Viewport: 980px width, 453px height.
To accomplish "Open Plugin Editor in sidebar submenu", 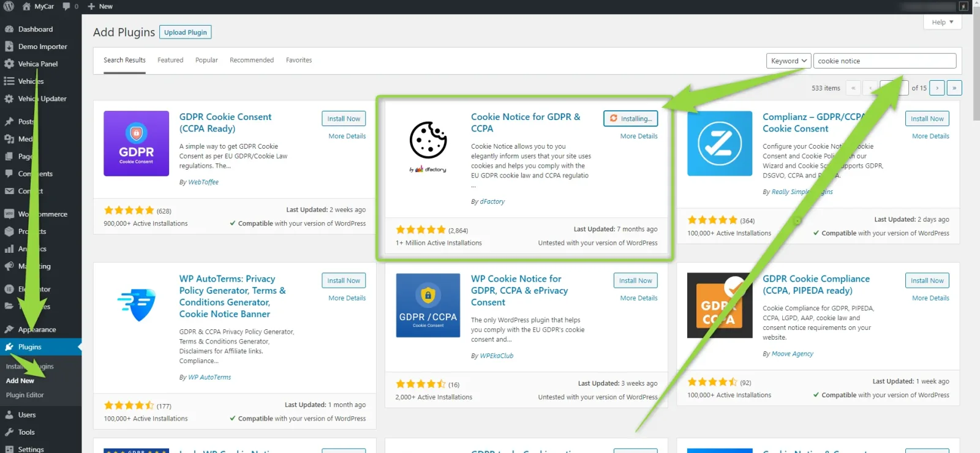I will coord(25,395).
